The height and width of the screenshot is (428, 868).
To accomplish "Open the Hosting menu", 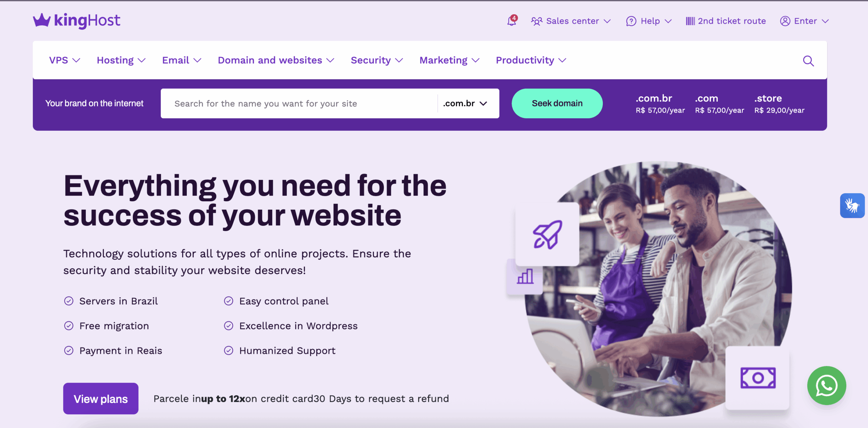I will (x=121, y=60).
